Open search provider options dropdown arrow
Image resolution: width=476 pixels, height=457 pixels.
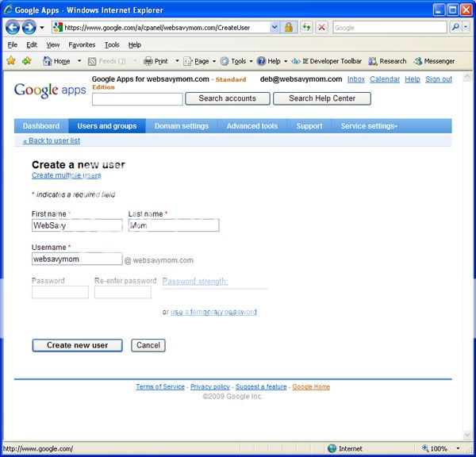pyautogui.click(x=466, y=28)
